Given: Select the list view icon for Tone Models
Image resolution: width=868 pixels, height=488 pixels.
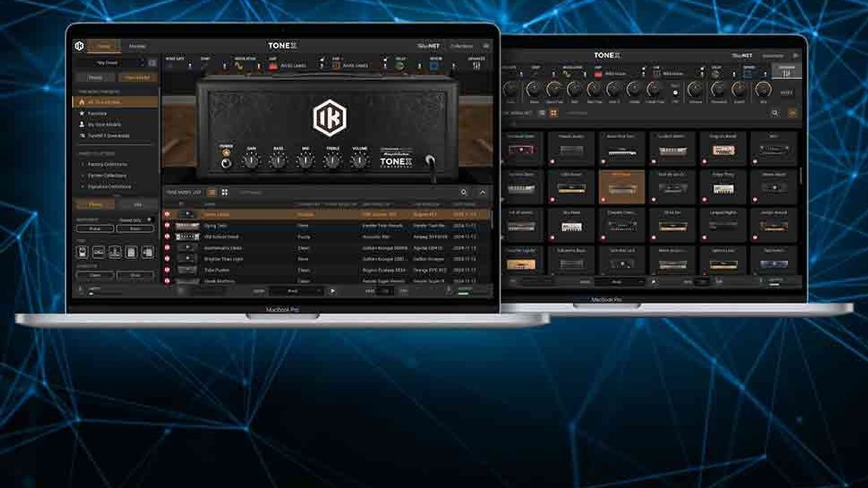Looking at the screenshot, I should point(212,192).
